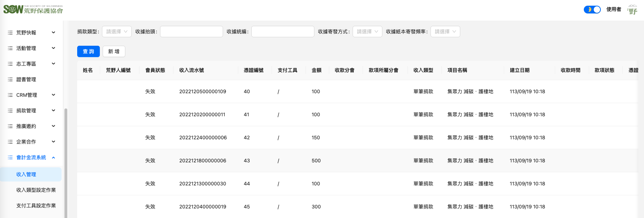Click the list icon beside 企業合作
Image resolution: width=644 pixels, height=218 pixels.
[10, 142]
